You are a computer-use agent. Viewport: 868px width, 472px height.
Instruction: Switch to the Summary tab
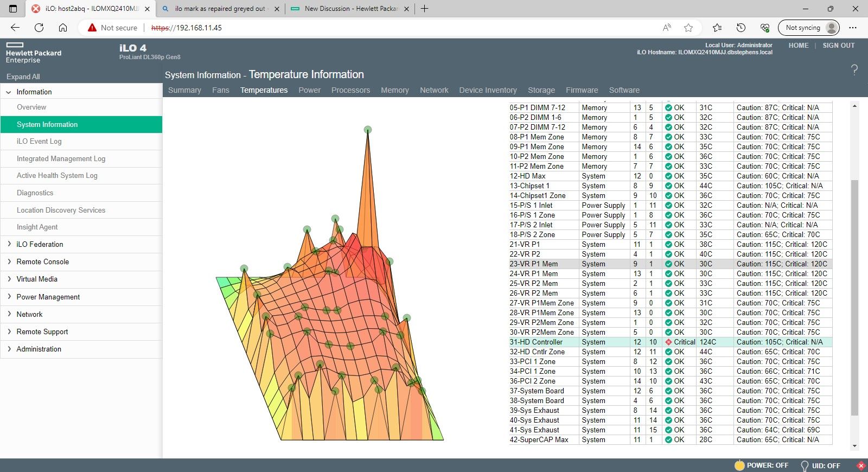[184, 90]
